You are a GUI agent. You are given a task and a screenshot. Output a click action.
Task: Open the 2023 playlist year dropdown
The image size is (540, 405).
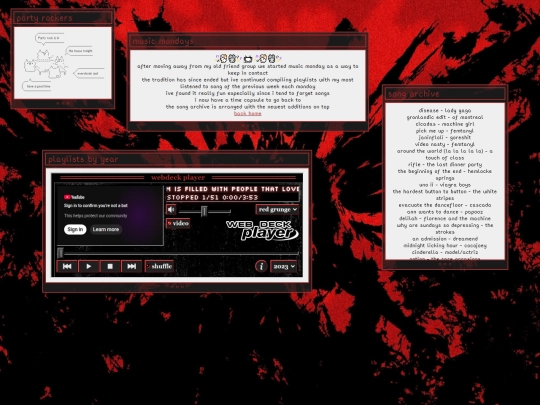[284, 267]
